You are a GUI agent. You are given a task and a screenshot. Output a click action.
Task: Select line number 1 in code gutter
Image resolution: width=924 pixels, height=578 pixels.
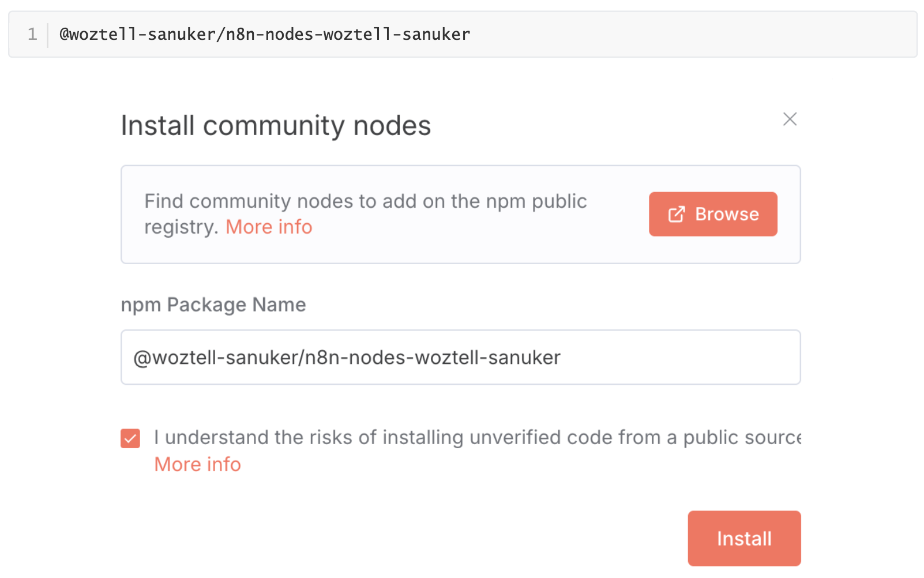click(x=32, y=34)
